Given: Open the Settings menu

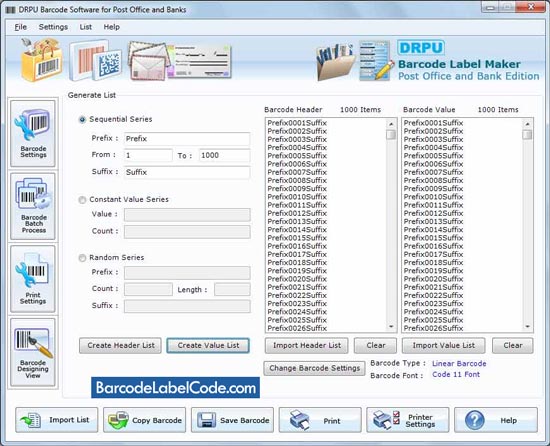Looking at the screenshot, I should (53, 27).
